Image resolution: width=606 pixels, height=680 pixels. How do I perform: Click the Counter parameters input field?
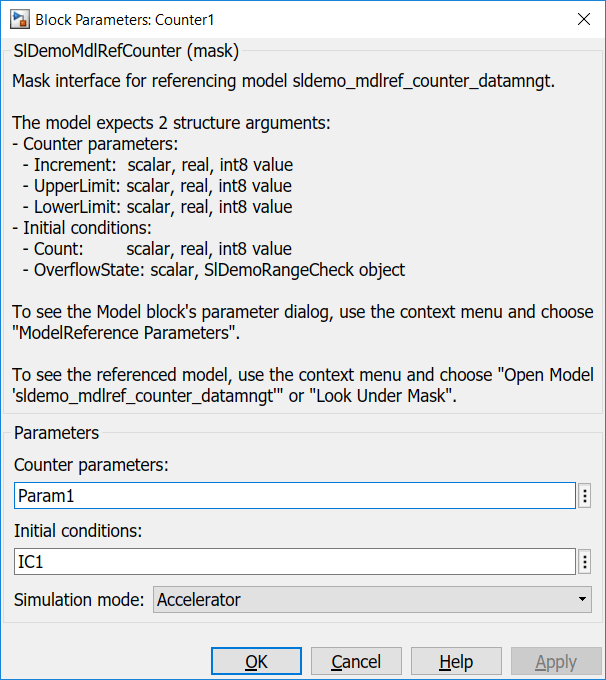[294, 496]
